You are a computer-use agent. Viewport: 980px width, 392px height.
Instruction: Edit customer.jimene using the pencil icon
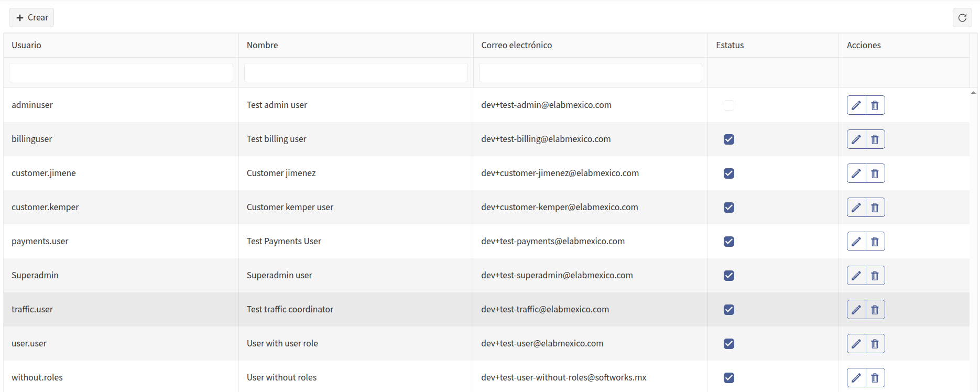click(x=856, y=173)
